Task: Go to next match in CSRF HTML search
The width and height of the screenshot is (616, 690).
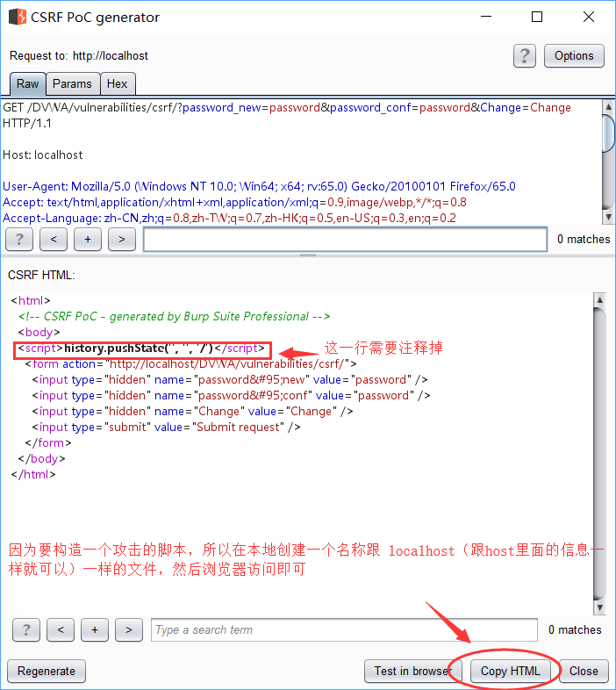Action: pyautogui.click(x=129, y=630)
